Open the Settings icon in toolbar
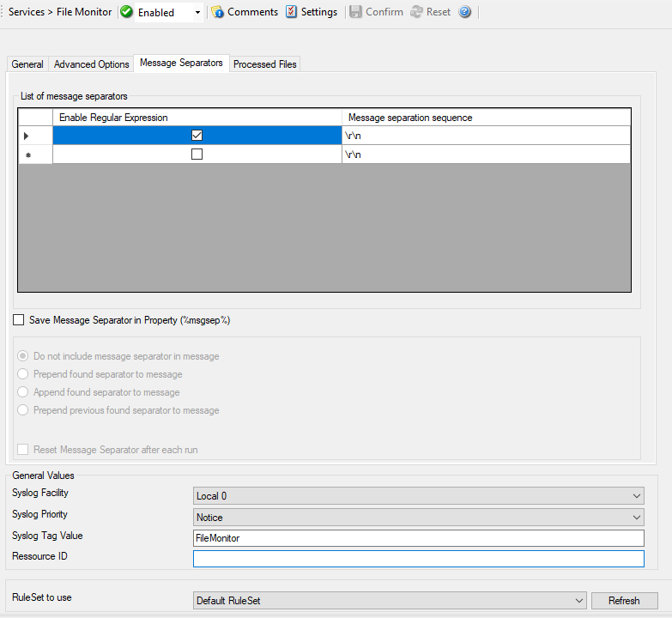This screenshot has width=672, height=618. pyautogui.click(x=292, y=12)
